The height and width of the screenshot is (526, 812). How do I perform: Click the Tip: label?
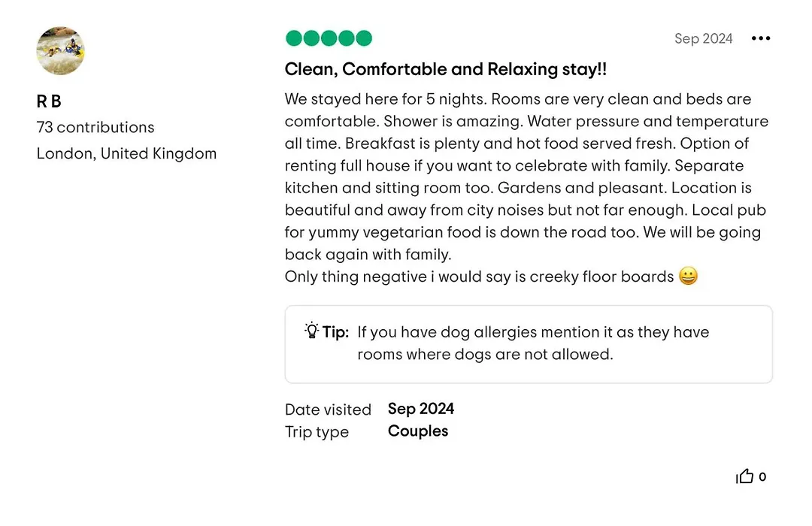[x=335, y=332]
